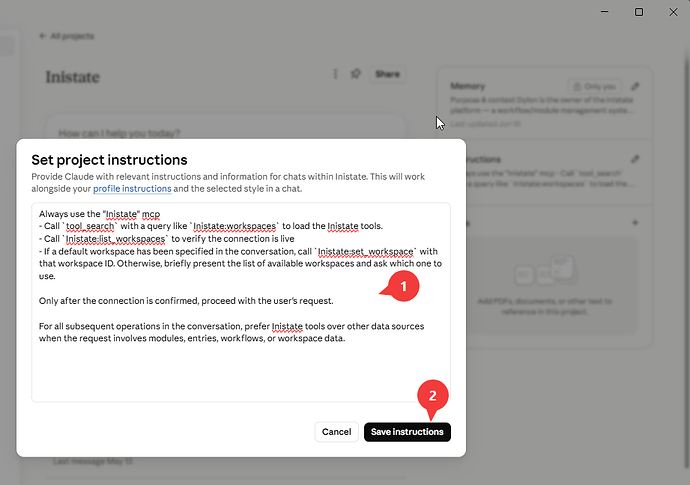Go back to All projects
The height and width of the screenshot is (485, 690).
(x=66, y=36)
